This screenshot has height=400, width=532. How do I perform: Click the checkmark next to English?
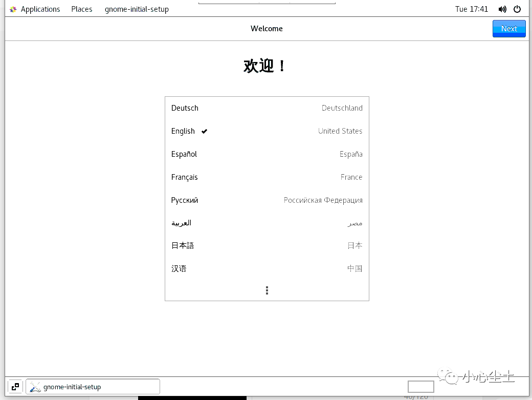[x=204, y=132]
